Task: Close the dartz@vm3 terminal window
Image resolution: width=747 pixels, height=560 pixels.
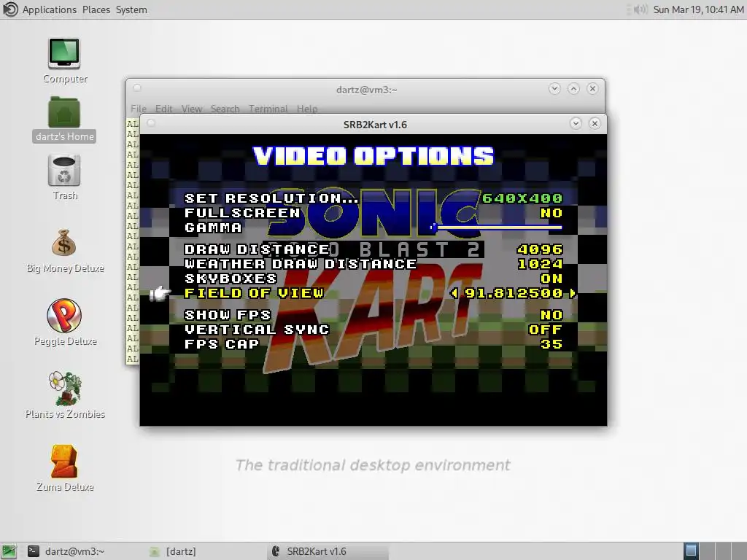Action: pyautogui.click(x=592, y=88)
